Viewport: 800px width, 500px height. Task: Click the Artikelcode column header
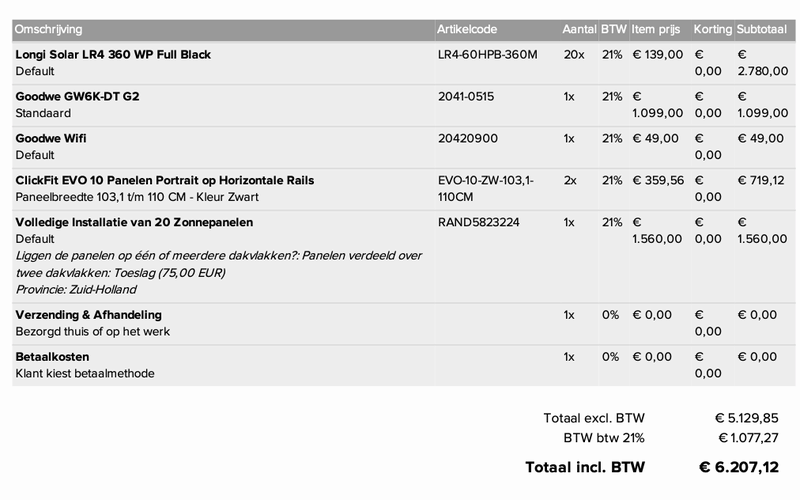click(467, 28)
